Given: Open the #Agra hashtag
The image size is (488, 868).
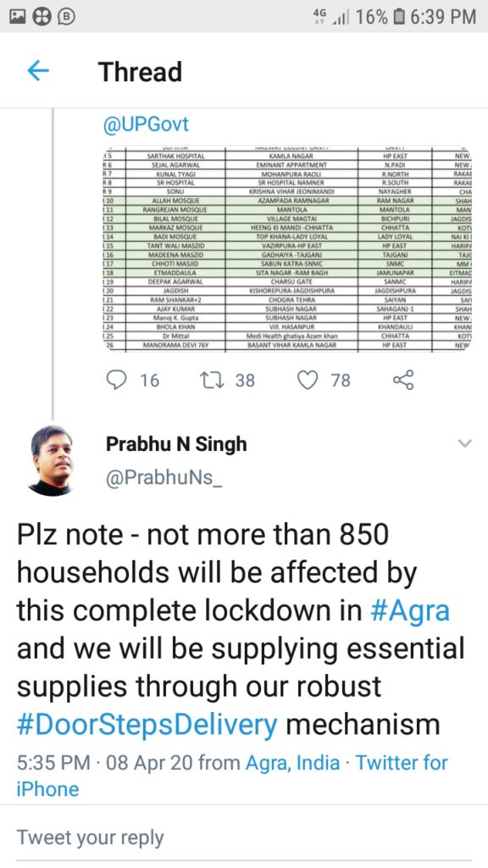Looking at the screenshot, I should [x=409, y=610].
